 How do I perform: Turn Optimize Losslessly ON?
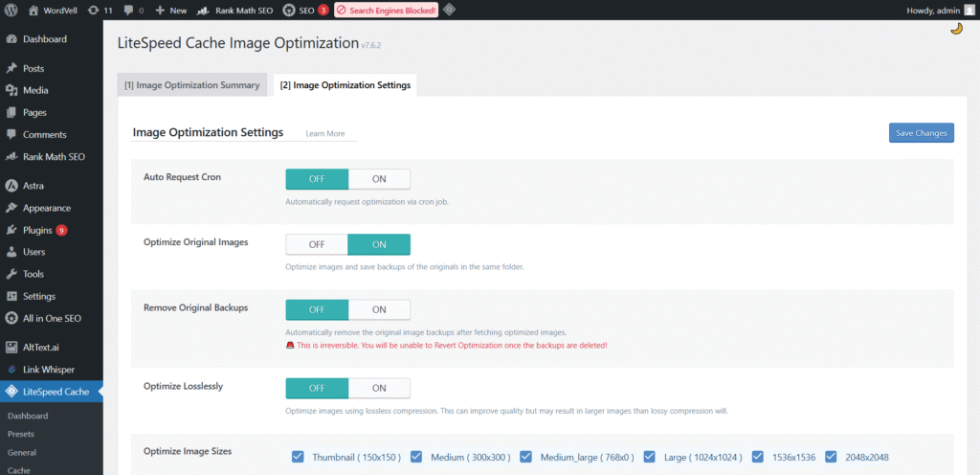(x=379, y=388)
